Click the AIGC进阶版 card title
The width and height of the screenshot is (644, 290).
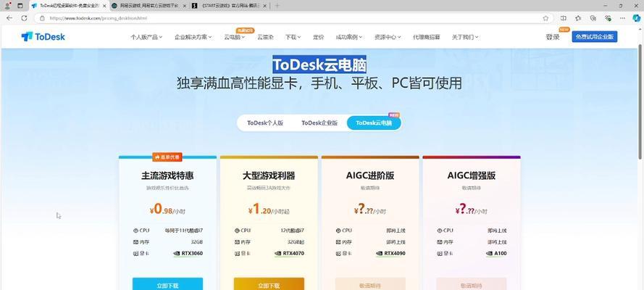[370, 175]
